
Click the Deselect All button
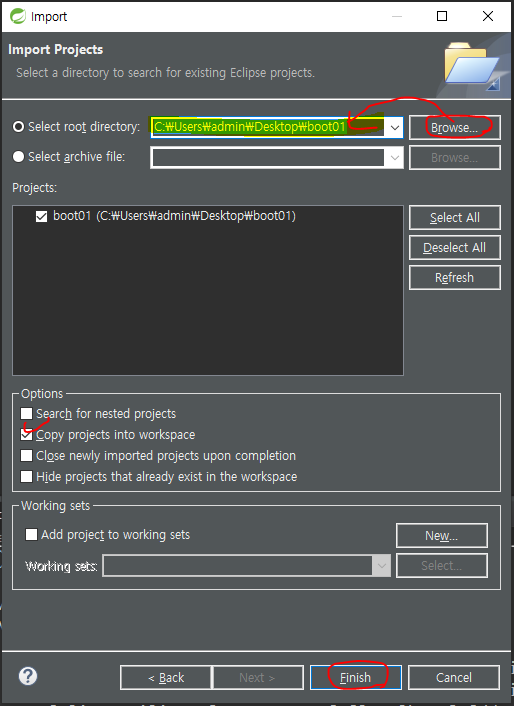pyautogui.click(x=455, y=248)
